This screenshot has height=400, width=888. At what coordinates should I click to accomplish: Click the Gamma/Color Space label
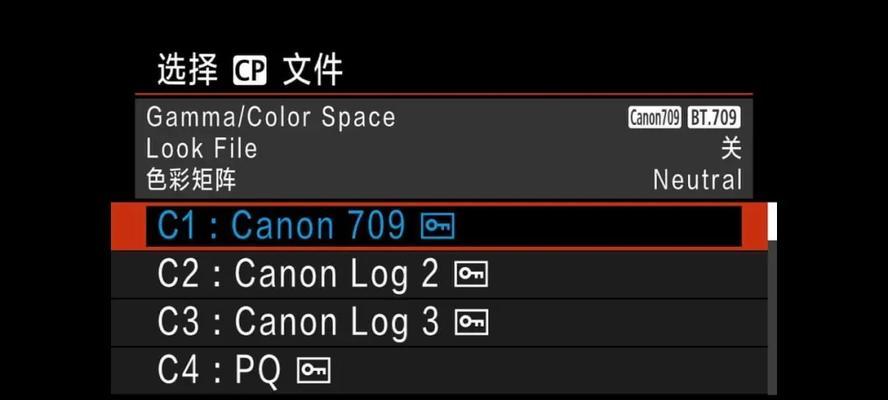pos(271,117)
